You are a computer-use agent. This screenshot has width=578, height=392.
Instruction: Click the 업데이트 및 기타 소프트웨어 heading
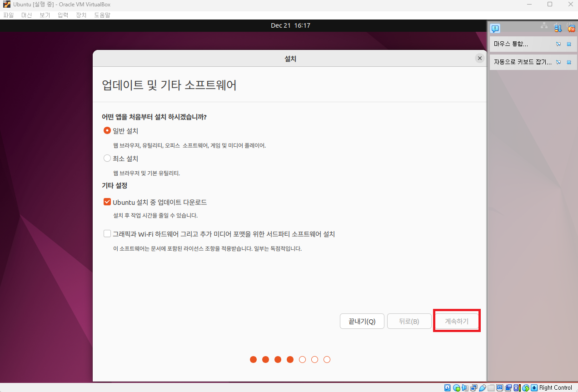[x=169, y=85]
